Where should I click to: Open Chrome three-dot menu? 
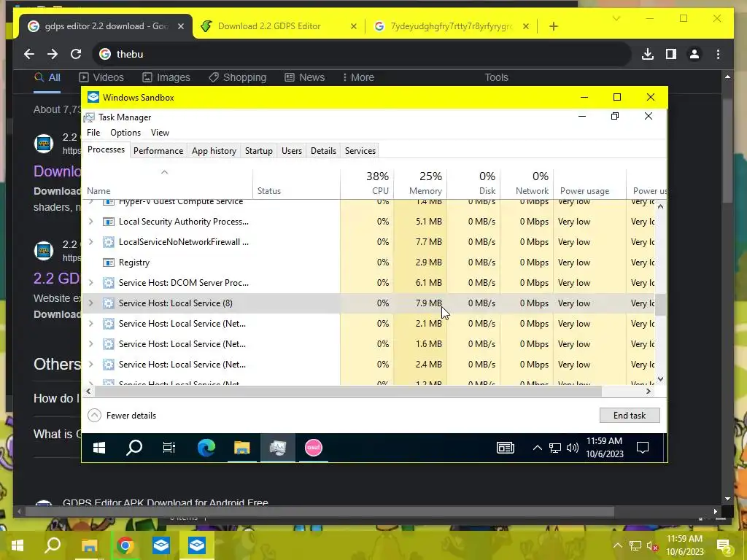[718, 54]
